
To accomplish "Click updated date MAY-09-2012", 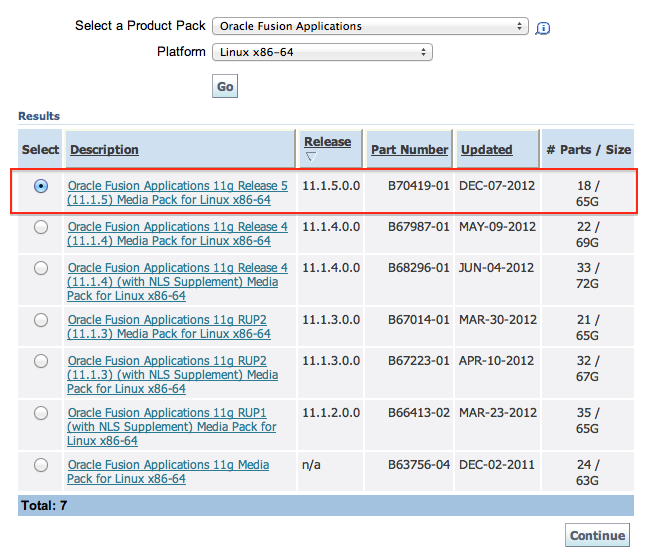I will (x=497, y=227).
